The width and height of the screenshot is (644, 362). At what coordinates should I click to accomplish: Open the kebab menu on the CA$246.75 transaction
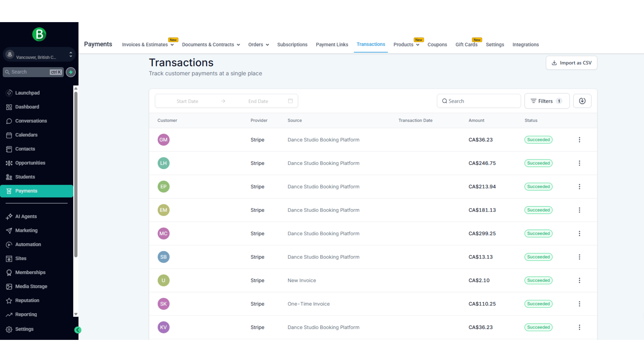coord(580,163)
